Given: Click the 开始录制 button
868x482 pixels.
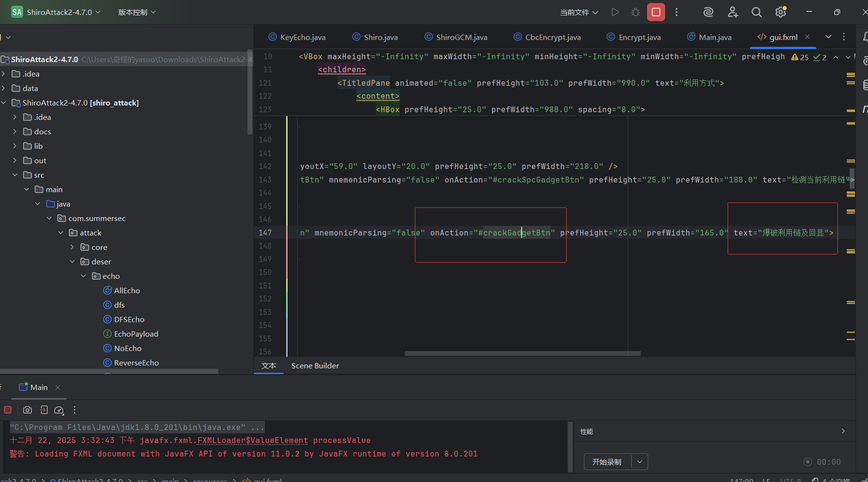Looking at the screenshot, I should pos(607,462).
